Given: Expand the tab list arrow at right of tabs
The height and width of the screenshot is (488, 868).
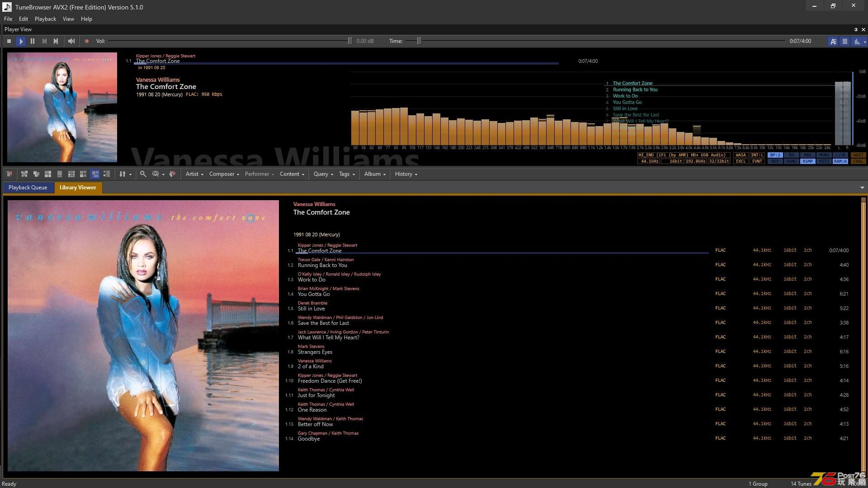Looking at the screenshot, I should click(862, 188).
